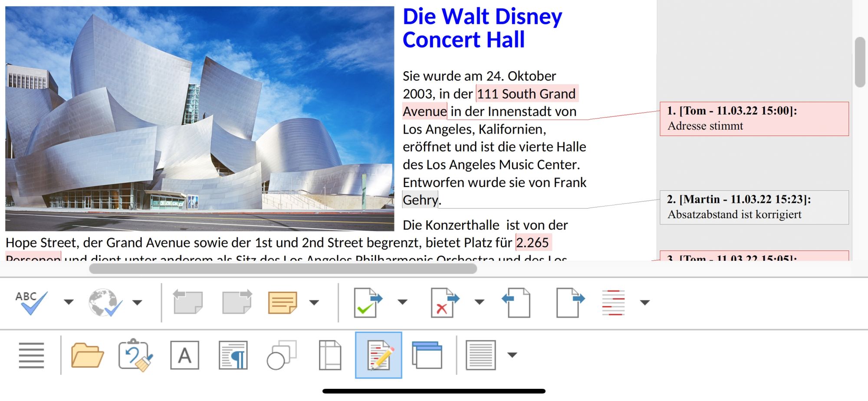The image size is (868, 401).
Task: Click the document text lines icon
Action: (x=480, y=355)
